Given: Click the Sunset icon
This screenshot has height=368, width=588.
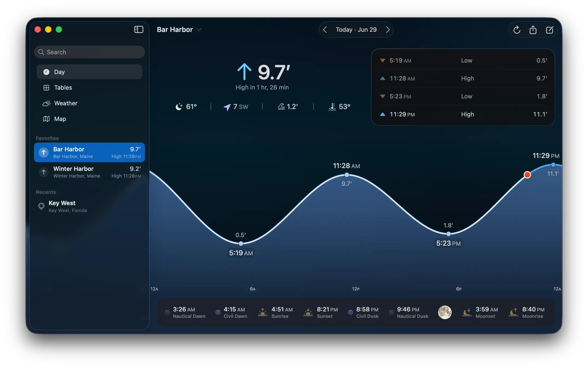Looking at the screenshot, I should tap(308, 313).
